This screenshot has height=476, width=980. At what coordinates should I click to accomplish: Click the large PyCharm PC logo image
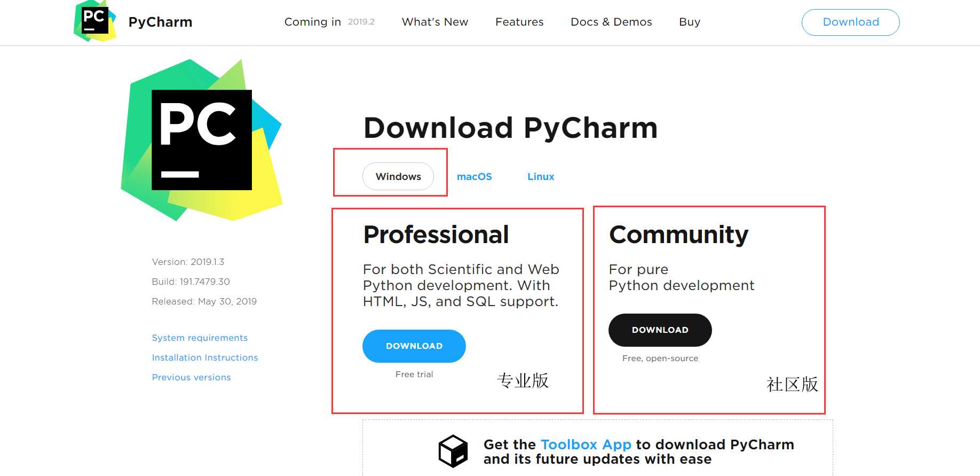pos(202,140)
